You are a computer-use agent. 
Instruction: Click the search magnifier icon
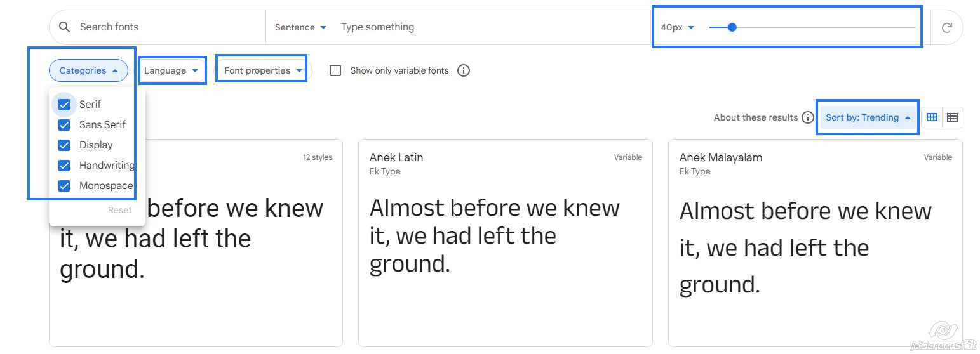(x=64, y=27)
